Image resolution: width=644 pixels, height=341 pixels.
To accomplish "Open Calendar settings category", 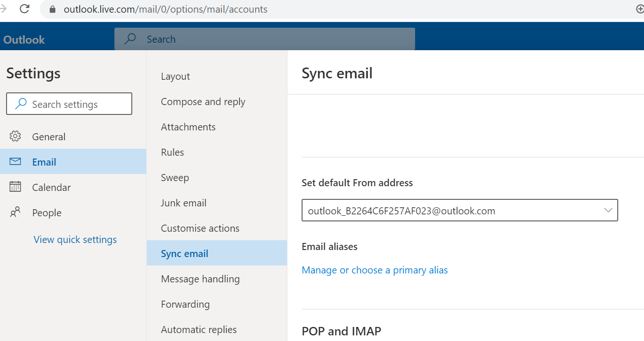I will [x=73, y=187].
